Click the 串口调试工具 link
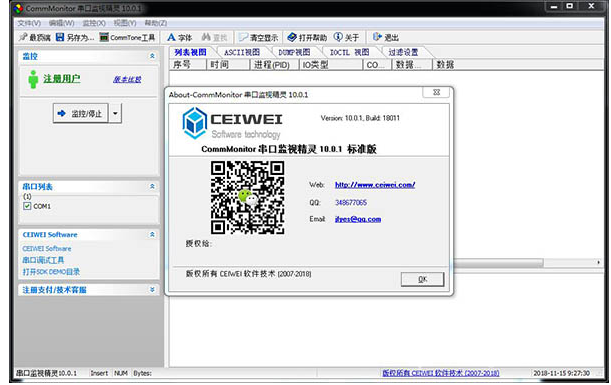Image resolution: width=611 pixels, height=385 pixels. (x=43, y=260)
